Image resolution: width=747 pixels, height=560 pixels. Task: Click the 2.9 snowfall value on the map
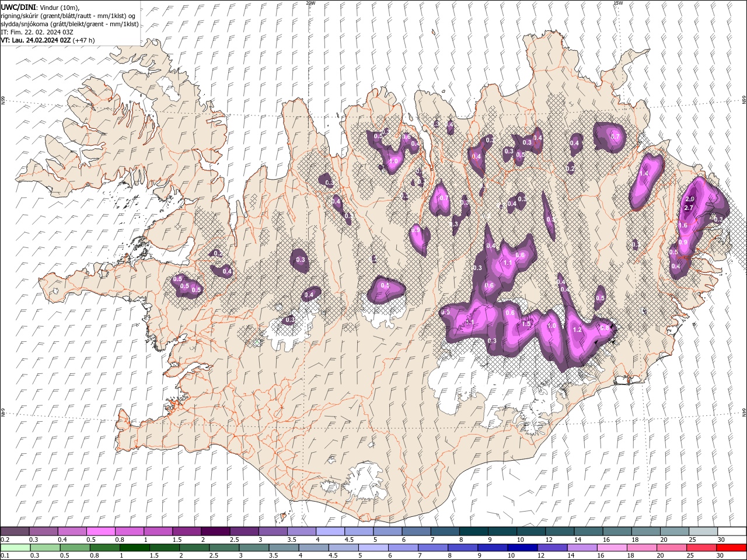pyautogui.click(x=690, y=199)
